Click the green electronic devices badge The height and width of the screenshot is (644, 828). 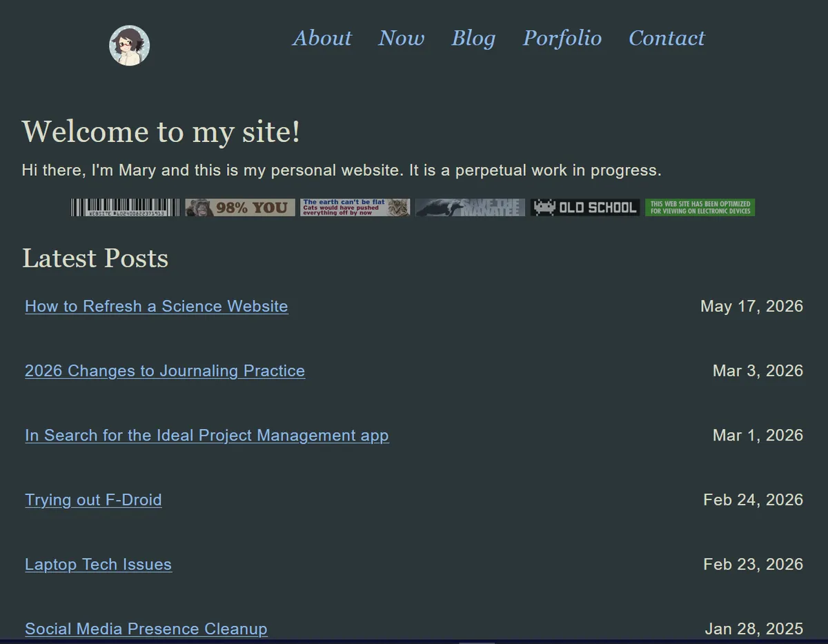coord(700,208)
